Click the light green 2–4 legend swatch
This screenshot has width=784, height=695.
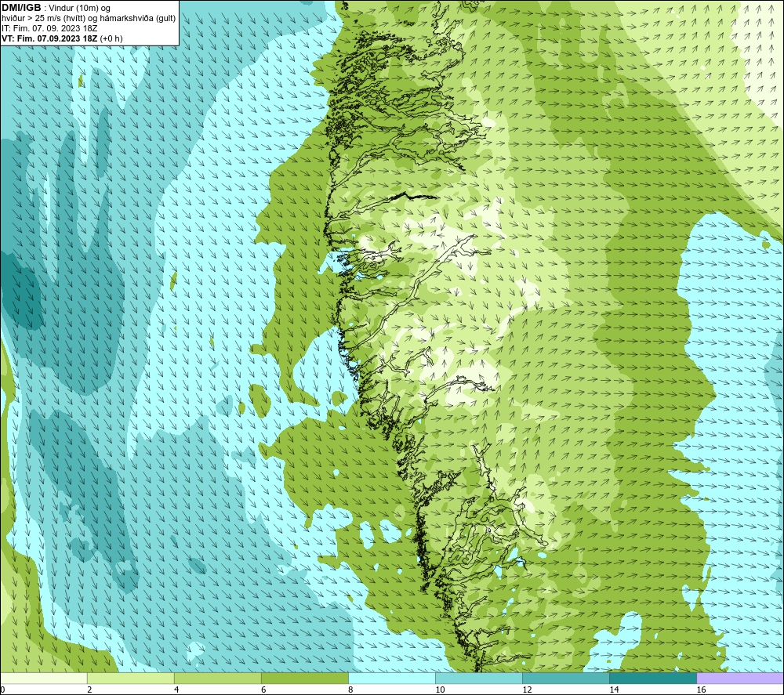click(x=131, y=678)
